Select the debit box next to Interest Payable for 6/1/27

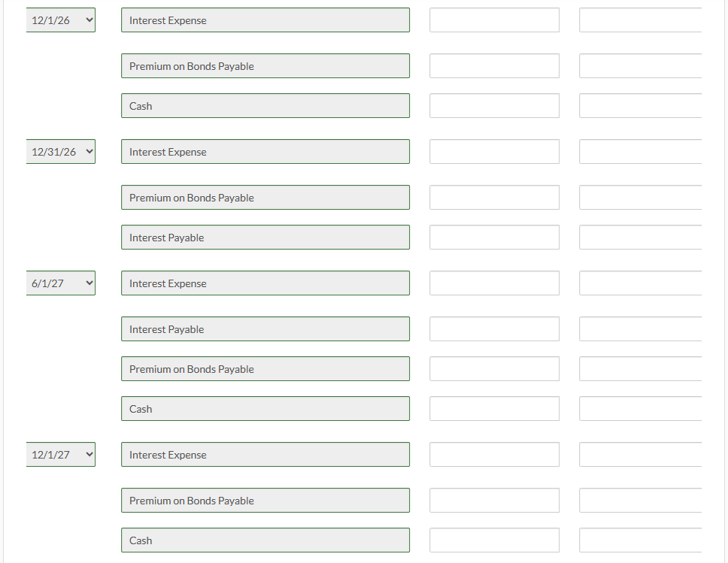coord(494,328)
